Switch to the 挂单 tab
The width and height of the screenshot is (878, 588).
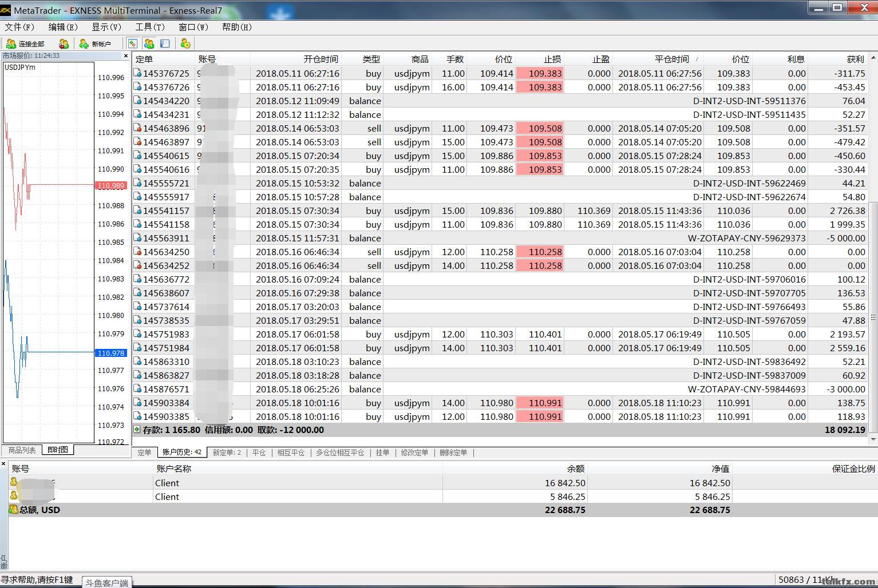point(382,452)
